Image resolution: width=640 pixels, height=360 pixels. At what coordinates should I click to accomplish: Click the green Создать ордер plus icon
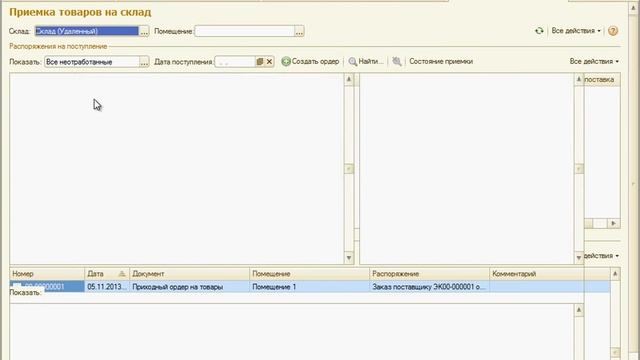[x=286, y=62]
